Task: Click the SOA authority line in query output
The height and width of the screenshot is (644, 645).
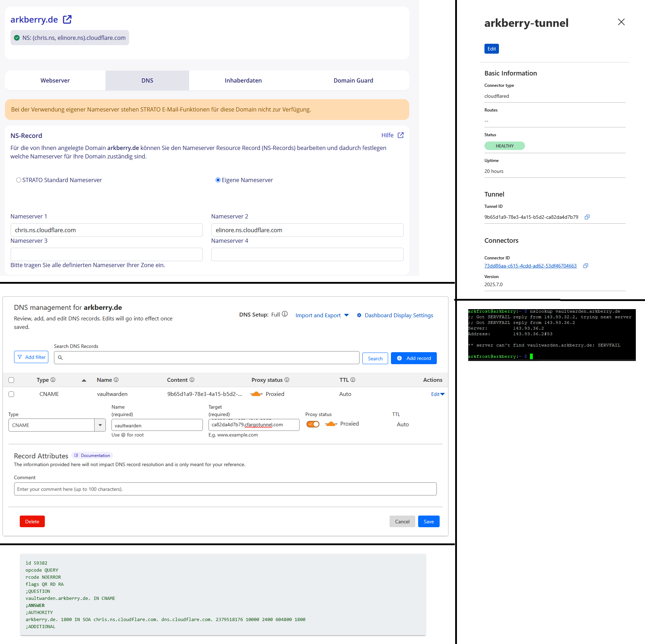Action: click(x=165, y=619)
